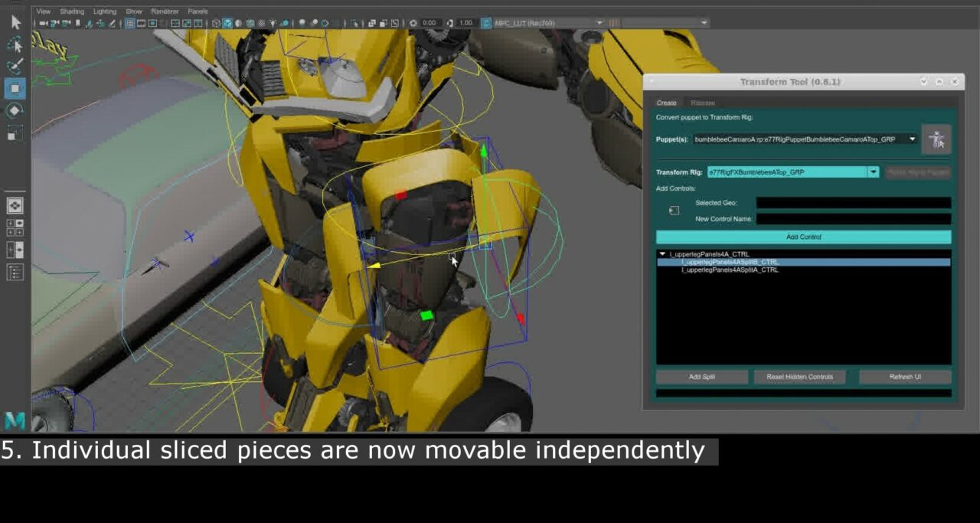This screenshot has height=523, width=980.
Task: Toggle the grid display icon
Action: [x=130, y=23]
